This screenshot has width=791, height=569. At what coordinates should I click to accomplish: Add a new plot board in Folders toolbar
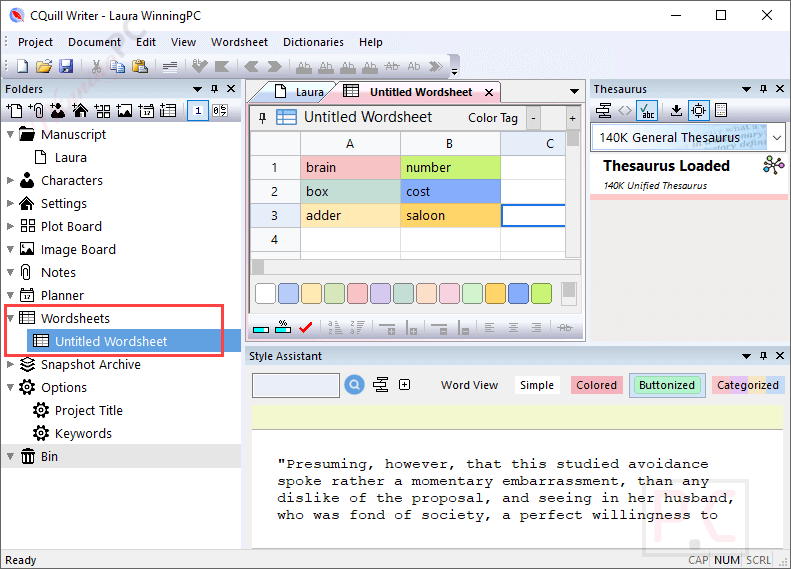coord(102,110)
